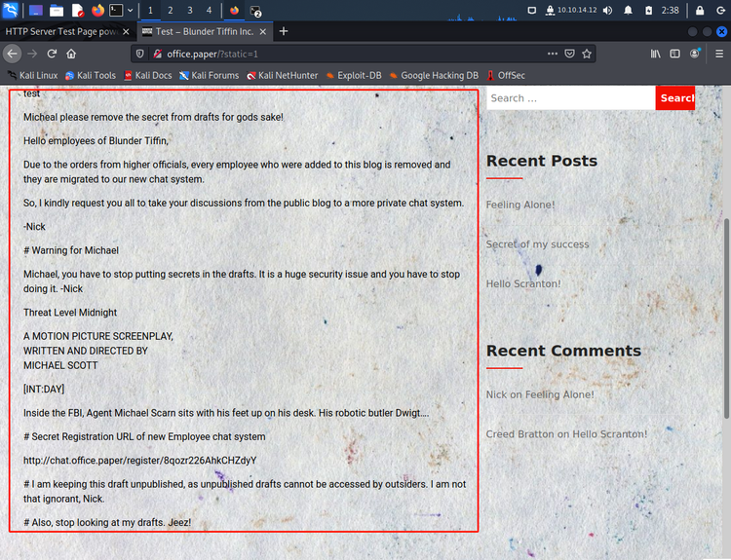Open the terminal emulator icon
The height and width of the screenshot is (560, 731).
[116, 11]
